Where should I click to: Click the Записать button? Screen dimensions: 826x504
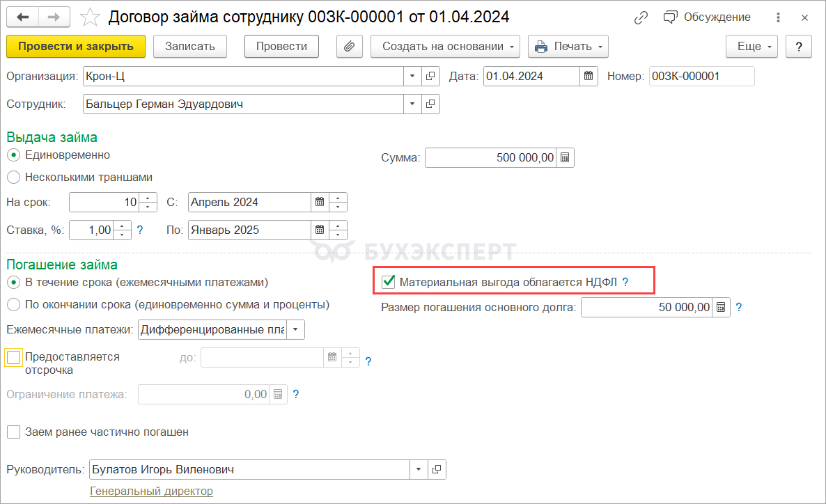coord(190,47)
